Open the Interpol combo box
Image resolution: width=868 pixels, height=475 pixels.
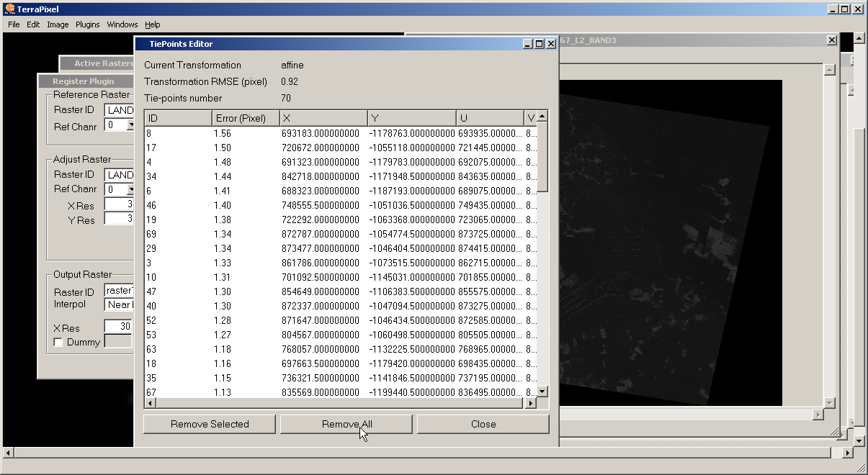(x=120, y=304)
